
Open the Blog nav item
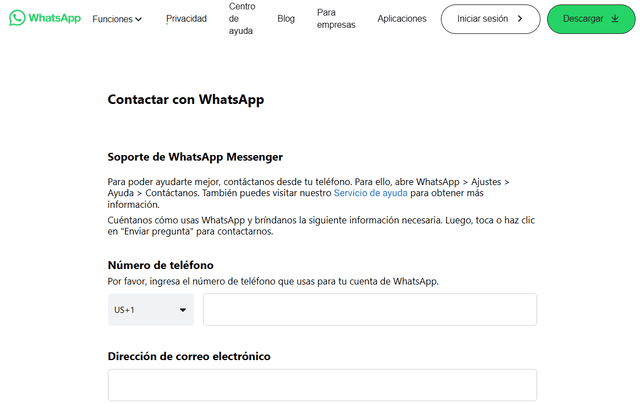point(286,19)
